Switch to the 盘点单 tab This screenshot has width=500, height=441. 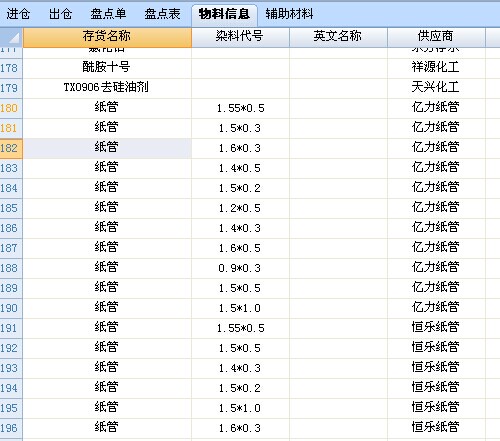pyautogui.click(x=108, y=14)
